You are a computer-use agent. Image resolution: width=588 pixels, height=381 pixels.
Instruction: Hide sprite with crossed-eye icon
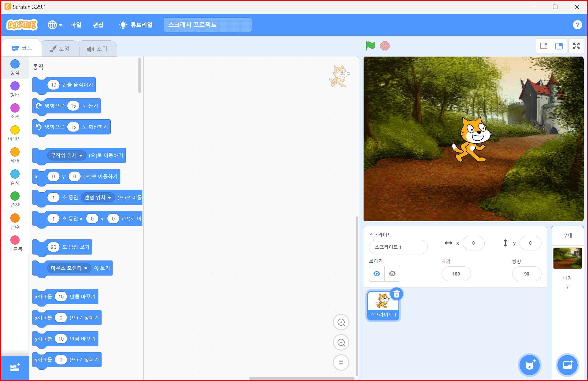pyautogui.click(x=392, y=274)
